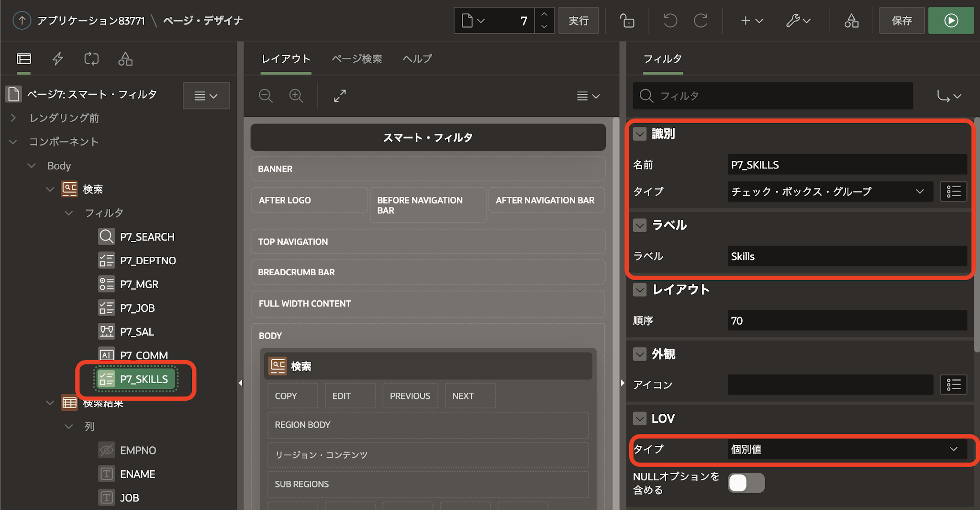980x510 pixels.
Task: Select the Page Shared Components tab icon
Action: pyautogui.click(x=125, y=58)
